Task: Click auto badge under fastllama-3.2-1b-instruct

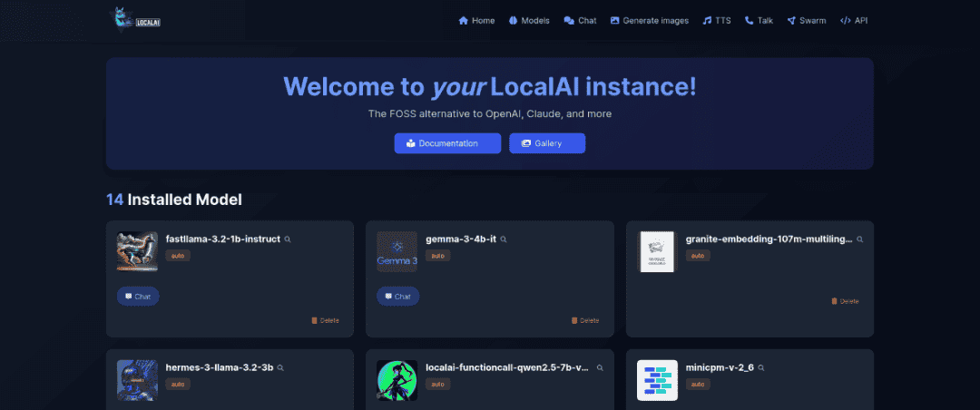Action: (x=178, y=256)
